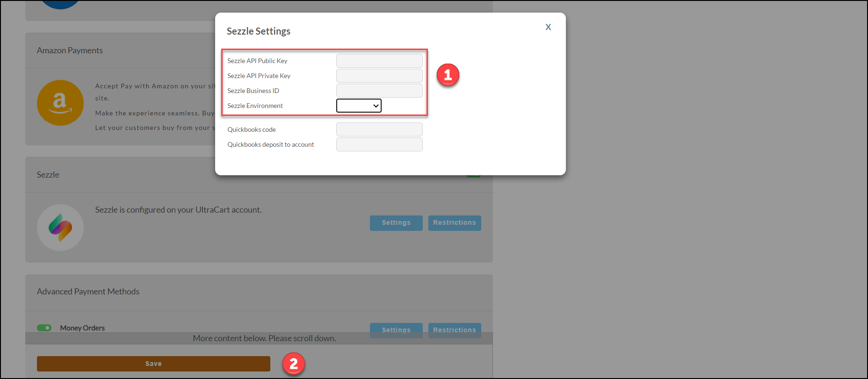
Task: Click the Sezzle API Public Key field
Action: 379,61
